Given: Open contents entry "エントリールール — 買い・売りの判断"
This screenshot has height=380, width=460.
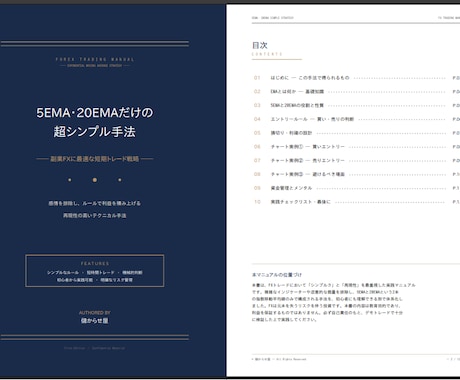Looking at the screenshot, I should coord(312,119).
